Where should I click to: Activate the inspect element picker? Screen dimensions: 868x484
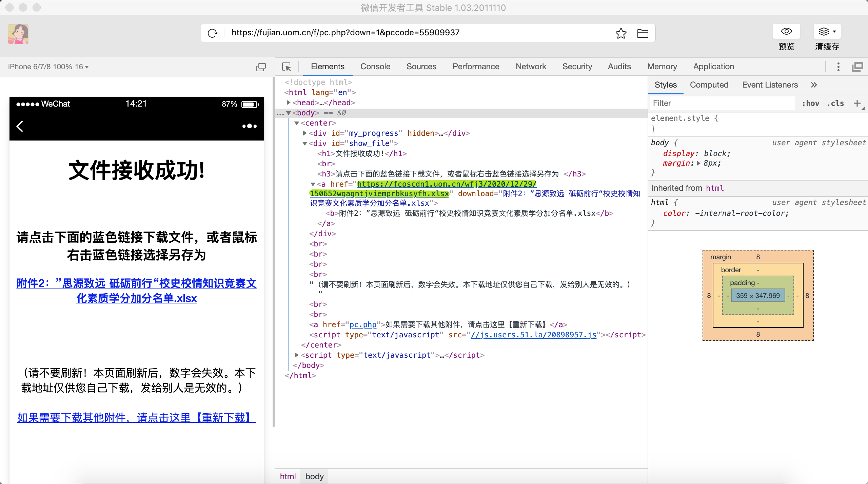click(x=287, y=67)
